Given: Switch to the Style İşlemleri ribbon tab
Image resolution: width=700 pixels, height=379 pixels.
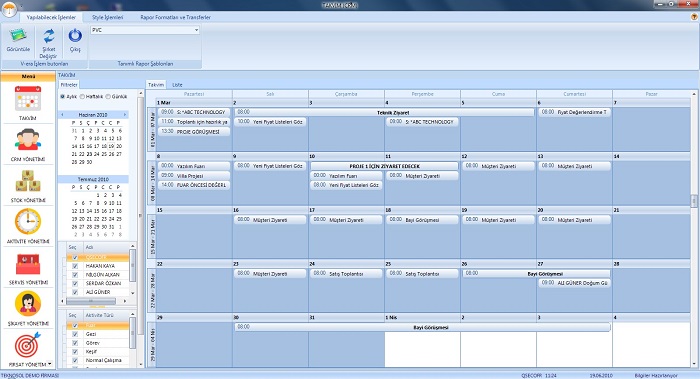Looking at the screenshot, I should (x=108, y=17).
